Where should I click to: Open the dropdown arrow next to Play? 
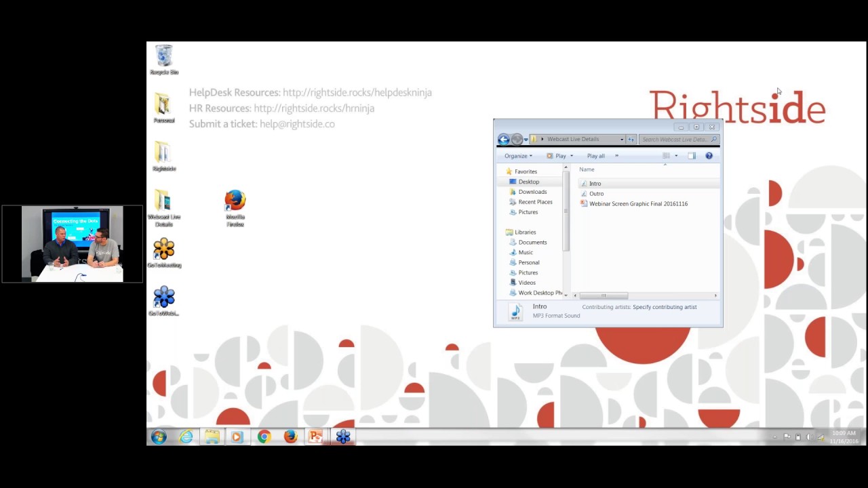[x=571, y=156]
